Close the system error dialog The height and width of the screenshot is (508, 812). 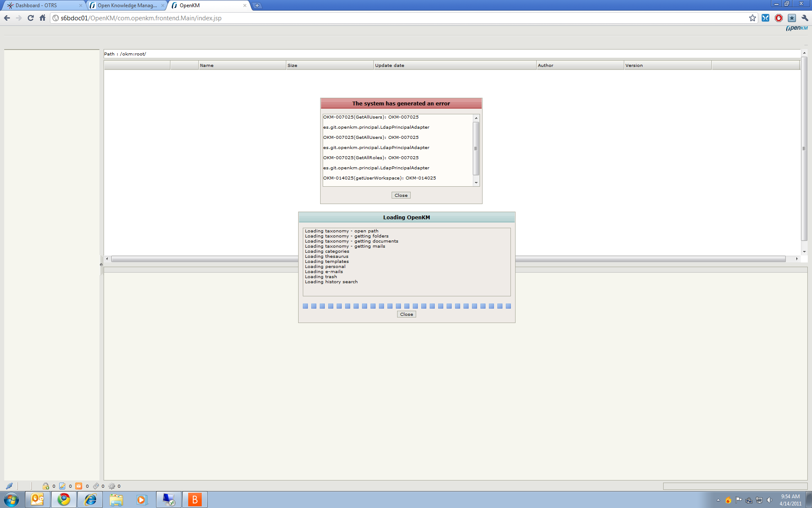coord(401,195)
